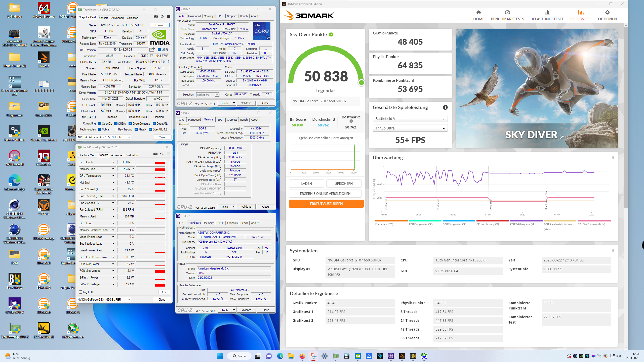Click the Sky Diver preview image
644x362 pixels.
click(537, 88)
